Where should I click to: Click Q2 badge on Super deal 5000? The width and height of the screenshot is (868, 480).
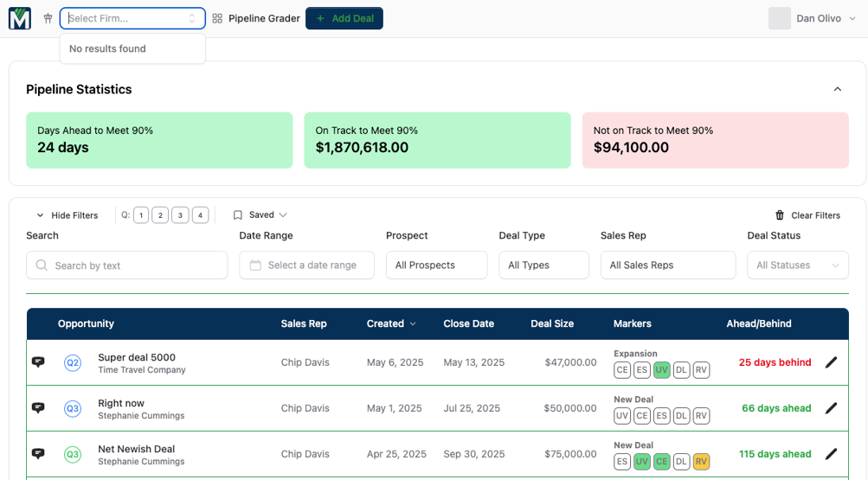click(x=73, y=362)
